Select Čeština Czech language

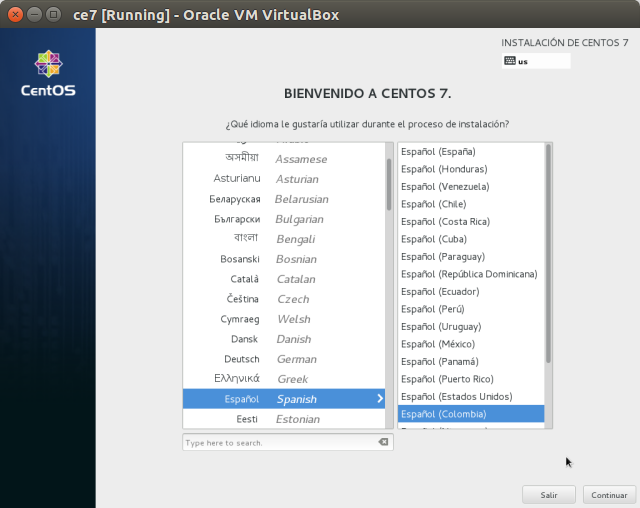coord(284,299)
